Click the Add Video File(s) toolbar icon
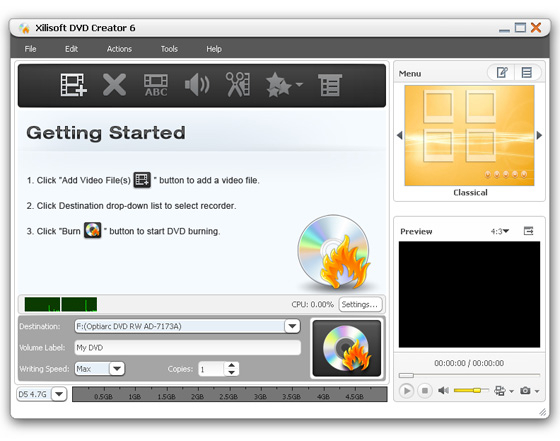Viewport: 560px width, 441px height. [x=74, y=85]
